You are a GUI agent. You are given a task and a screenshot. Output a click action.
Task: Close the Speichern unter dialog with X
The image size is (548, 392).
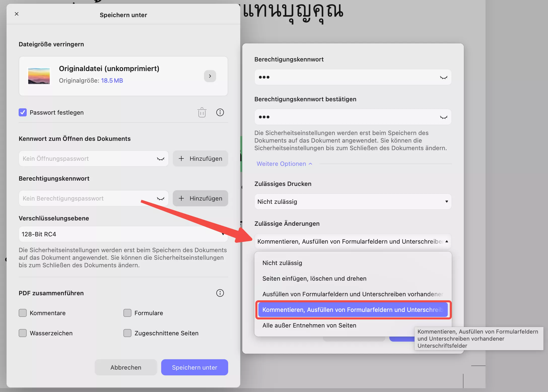[x=17, y=14]
